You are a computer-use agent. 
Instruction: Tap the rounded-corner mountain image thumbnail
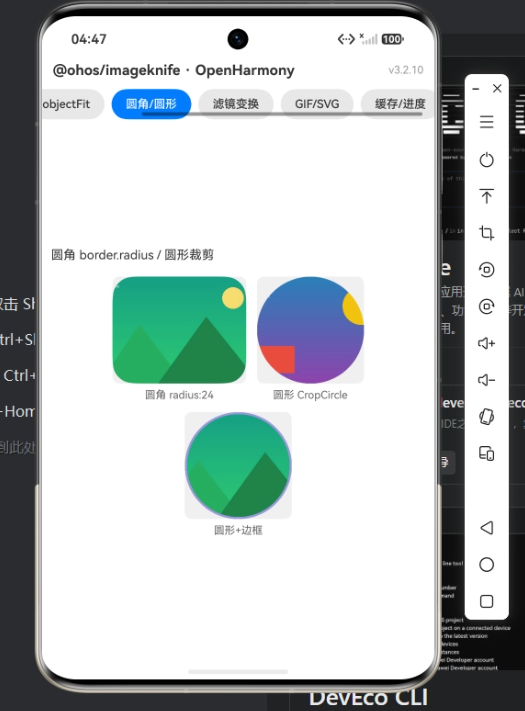pyautogui.click(x=180, y=330)
